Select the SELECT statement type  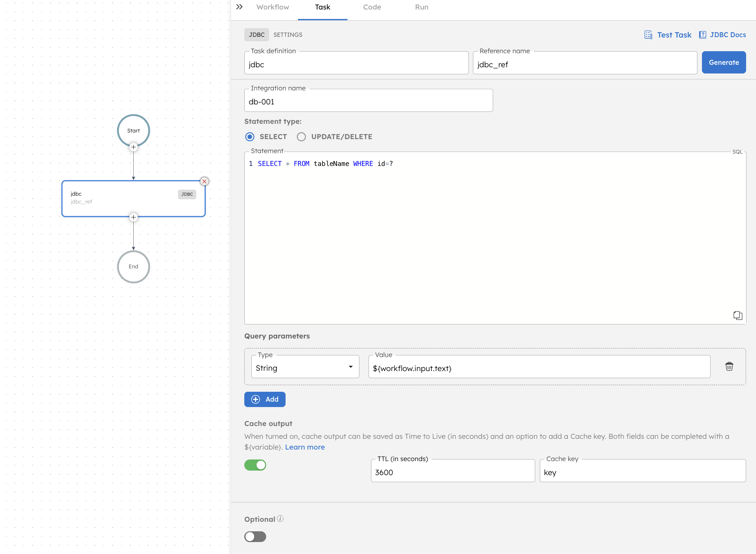point(250,137)
